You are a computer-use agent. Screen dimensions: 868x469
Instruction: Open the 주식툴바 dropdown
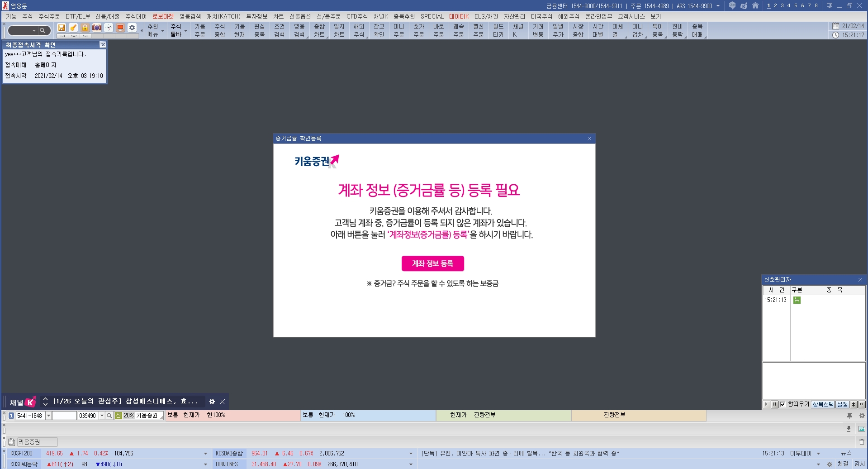pos(178,30)
